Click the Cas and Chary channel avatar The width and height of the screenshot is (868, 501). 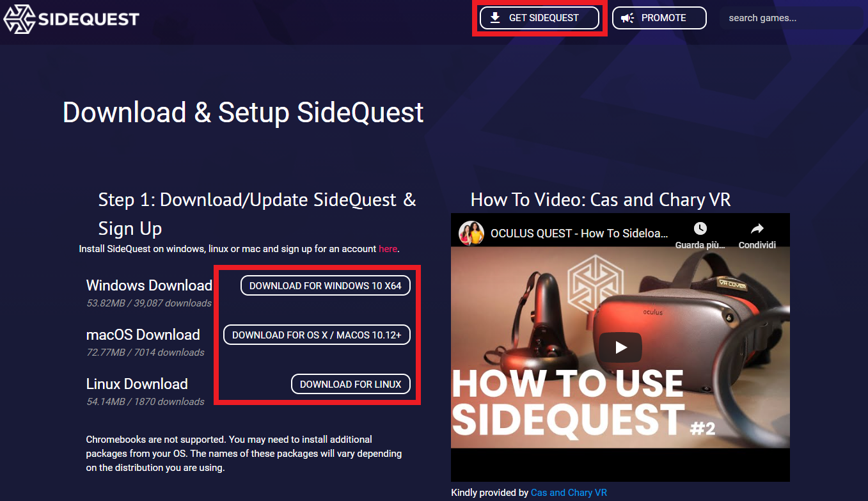tap(471, 234)
